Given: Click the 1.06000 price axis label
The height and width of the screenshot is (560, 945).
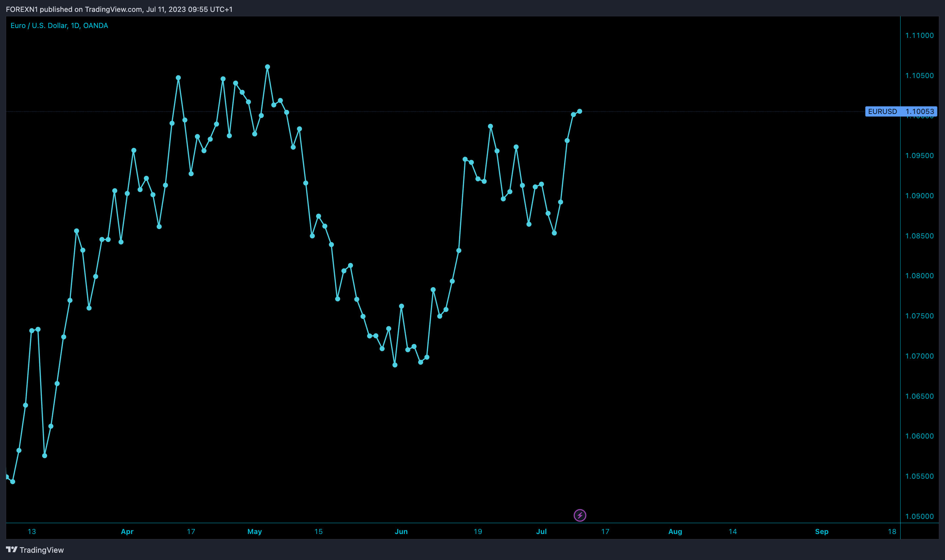Looking at the screenshot, I should 919,436.
